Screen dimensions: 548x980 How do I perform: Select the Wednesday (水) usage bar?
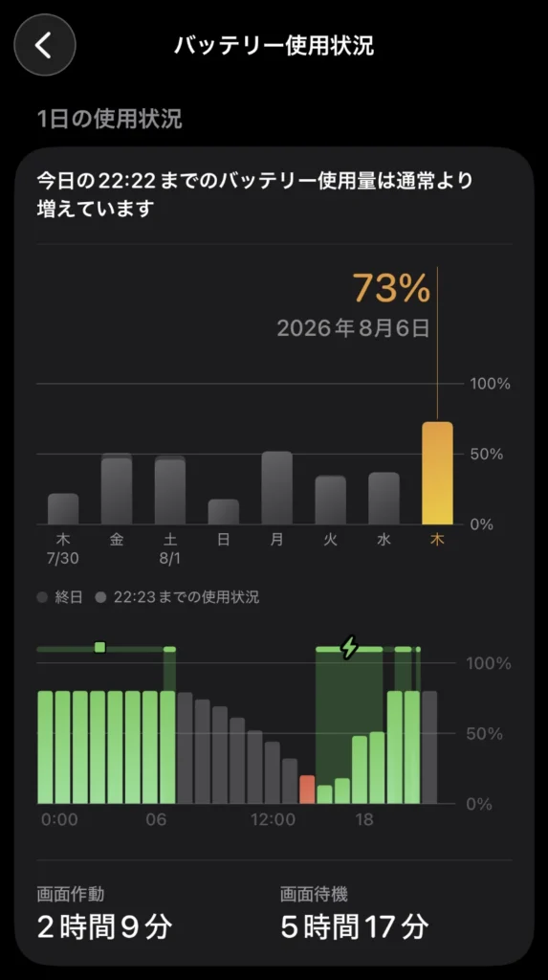tap(384, 498)
